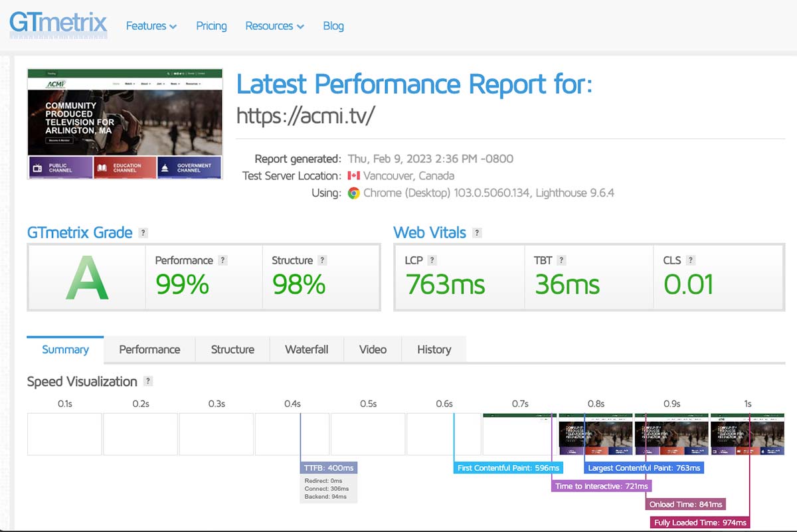
Task: Click help icon next to GTmetrix Grade
Action: [x=143, y=233]
